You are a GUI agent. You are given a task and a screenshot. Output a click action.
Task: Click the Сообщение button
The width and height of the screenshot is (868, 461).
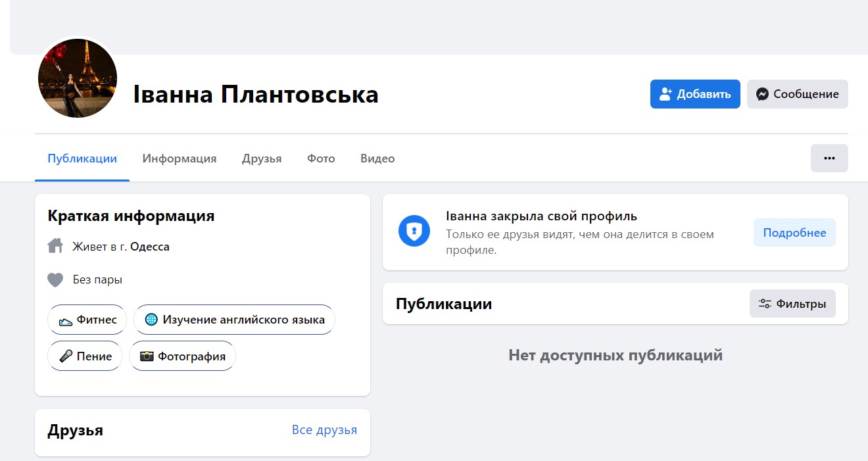pos(797,94)
